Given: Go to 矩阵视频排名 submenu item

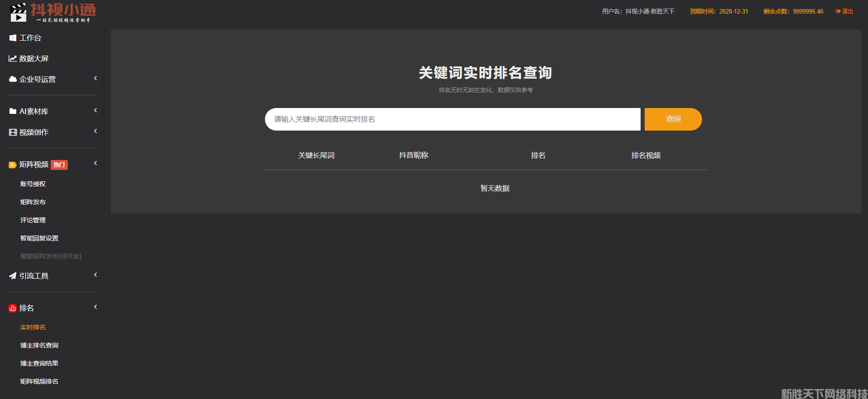Looking at the screenshot, I should (x=39, y=381).
